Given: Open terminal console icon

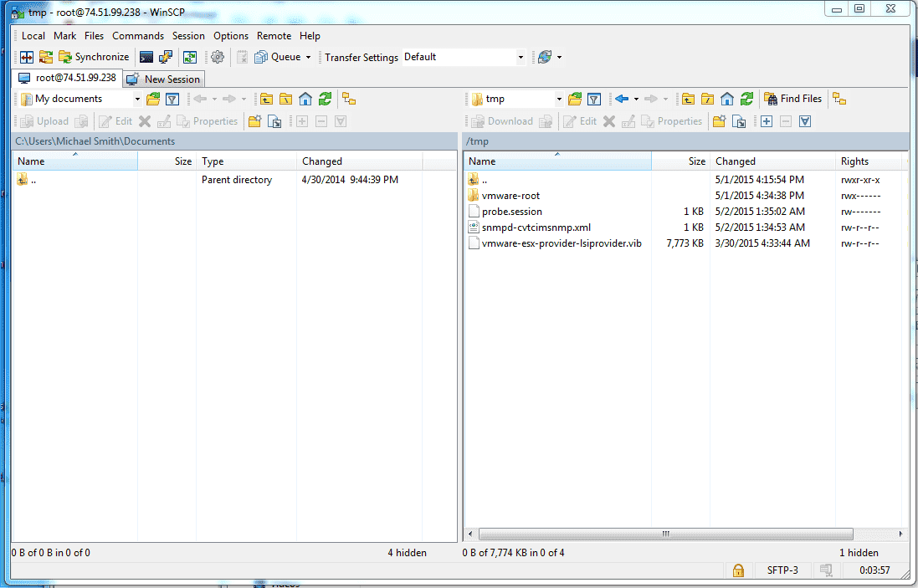Looking at the screenshot, I should (x=146, y=57).
